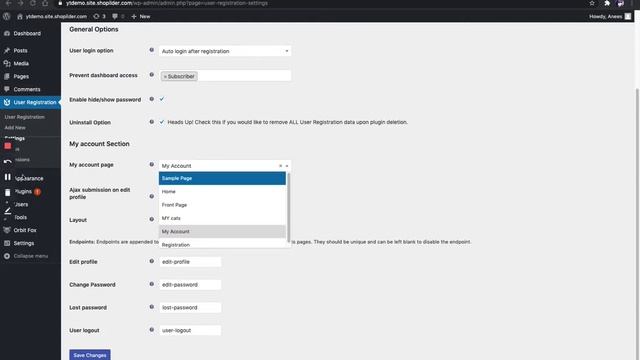Screen dimensions: 640x360
Task: Show help tooltip for Enable hide/show password
Action: (151, 99)
